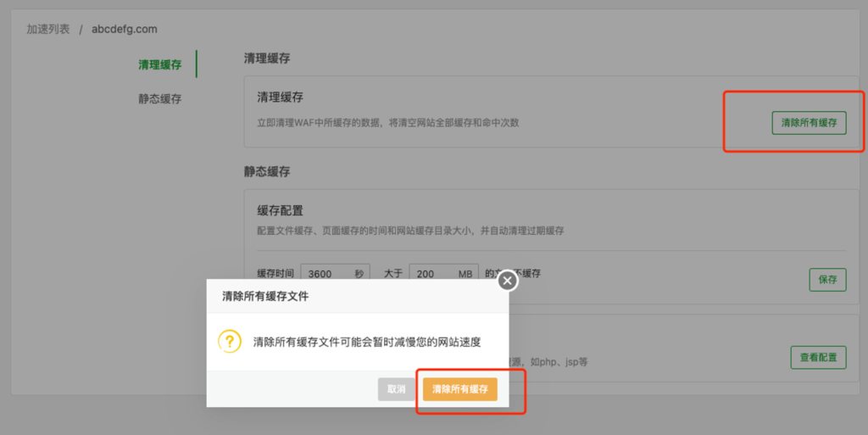Click the 缓存时间 label
The height and width of the screenshot is (435, 868).
[x=275, y=273]
